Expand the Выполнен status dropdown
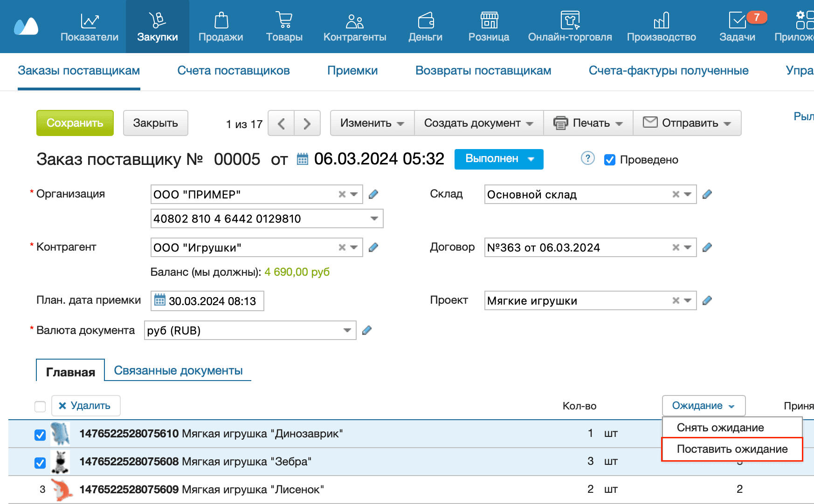 pyautogui.click(x=531, y=159)
